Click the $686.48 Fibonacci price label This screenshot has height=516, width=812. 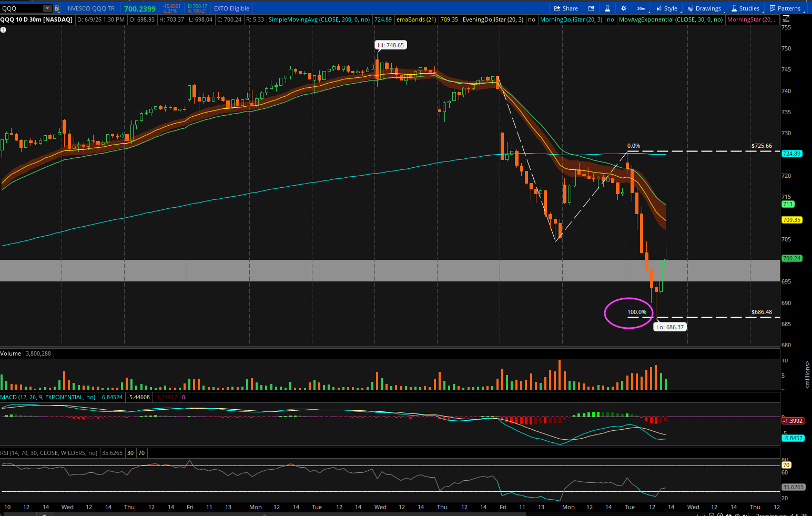click(762, 312)
